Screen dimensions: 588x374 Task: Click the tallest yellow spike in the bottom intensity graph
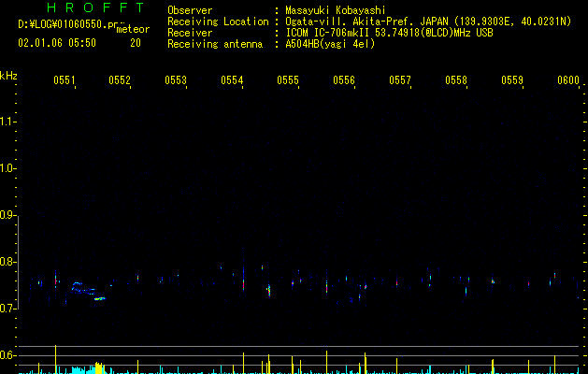coord(55,359)
